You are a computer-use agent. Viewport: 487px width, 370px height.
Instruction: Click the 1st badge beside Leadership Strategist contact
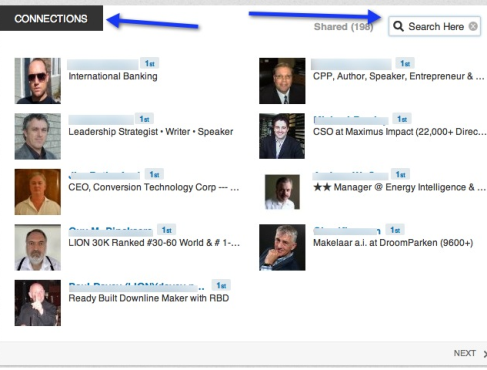click(144, 119)
